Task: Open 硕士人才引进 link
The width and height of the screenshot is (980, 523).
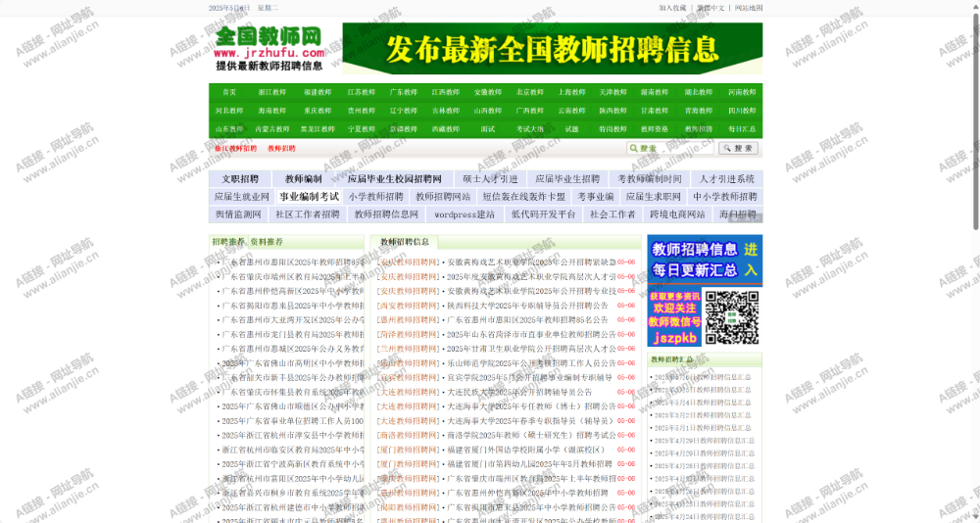Action: pos(491,178)
